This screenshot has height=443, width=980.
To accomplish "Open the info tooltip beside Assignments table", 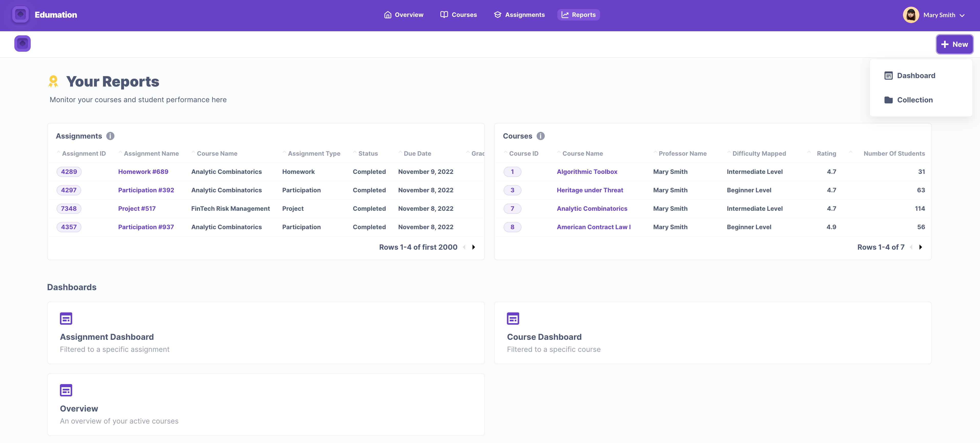I will 110,136.
